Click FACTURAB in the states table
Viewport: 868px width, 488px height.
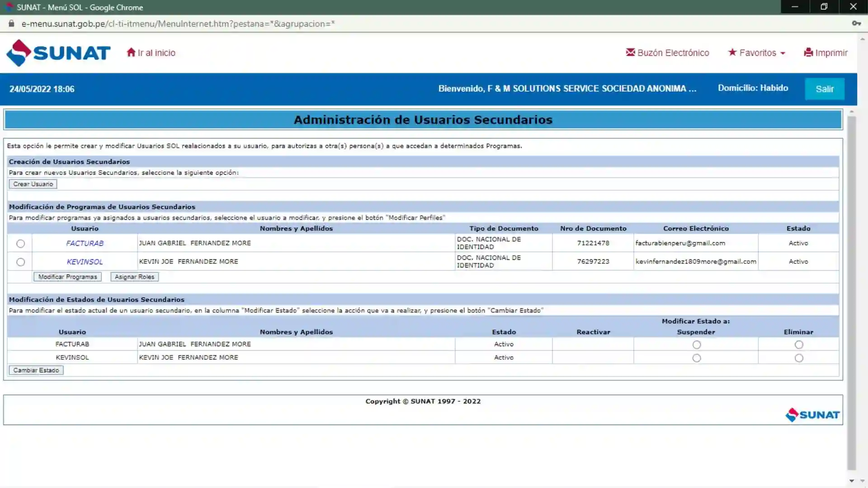tap(72, 344)
